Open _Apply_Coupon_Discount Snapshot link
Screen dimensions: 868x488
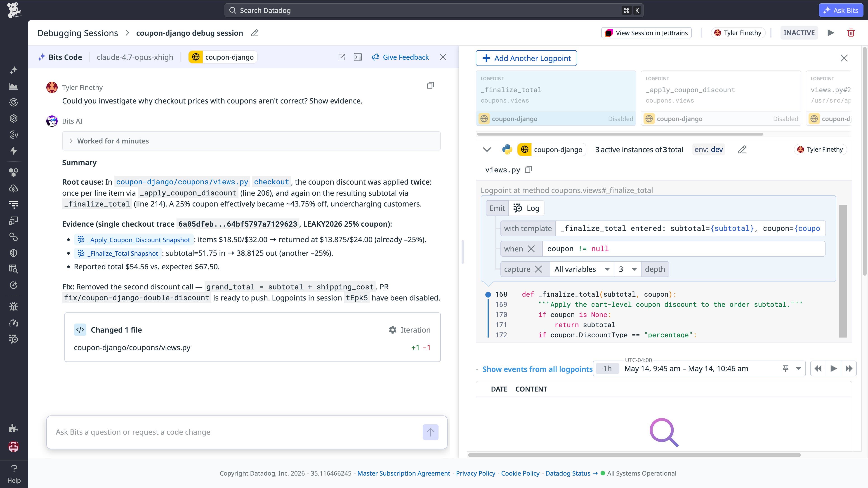pos(134,240)
